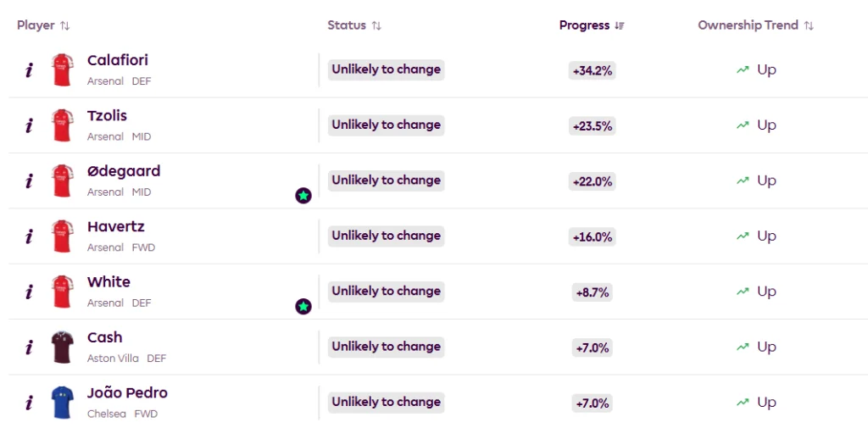
Task: Select the Havertz Unlikely to change badge
Action: pyautogui.click(x=386, y=236)
